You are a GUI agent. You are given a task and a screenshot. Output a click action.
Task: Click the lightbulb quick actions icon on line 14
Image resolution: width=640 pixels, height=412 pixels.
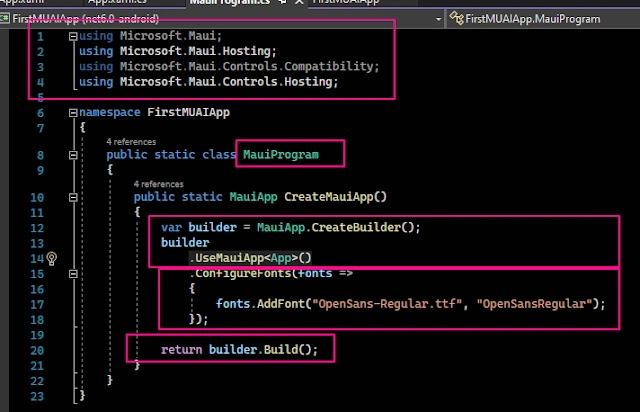pyautogui.click(x=52, y=258)
